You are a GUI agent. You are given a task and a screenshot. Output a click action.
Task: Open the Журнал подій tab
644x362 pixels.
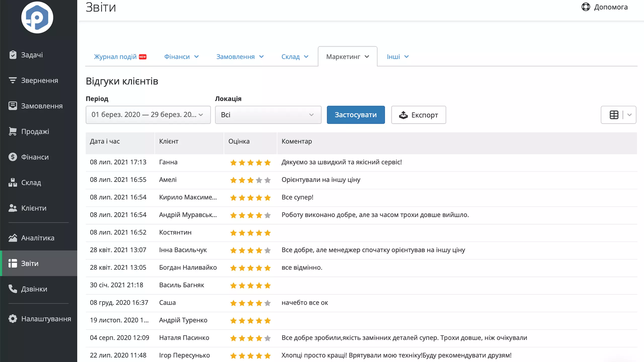pos(120,57)
